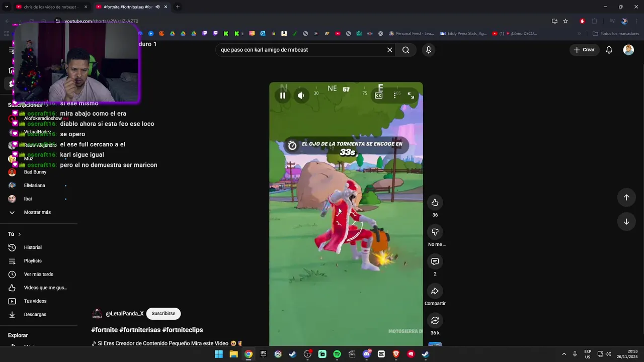Open the clock showing 20:53

pos(628,354)
